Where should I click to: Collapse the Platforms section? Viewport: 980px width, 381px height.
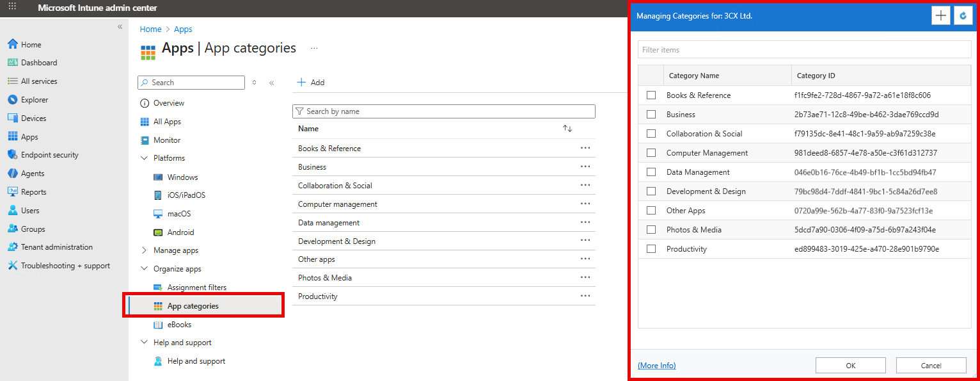(x=144, y=158)
